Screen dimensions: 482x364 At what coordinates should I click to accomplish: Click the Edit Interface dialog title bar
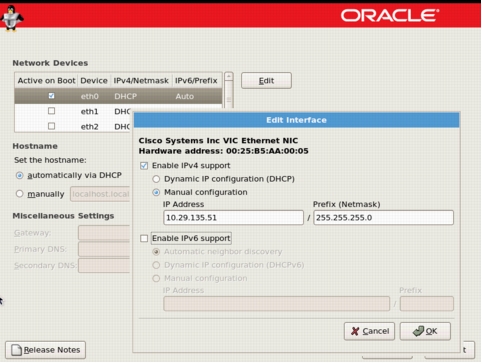(x=296, y=120)
